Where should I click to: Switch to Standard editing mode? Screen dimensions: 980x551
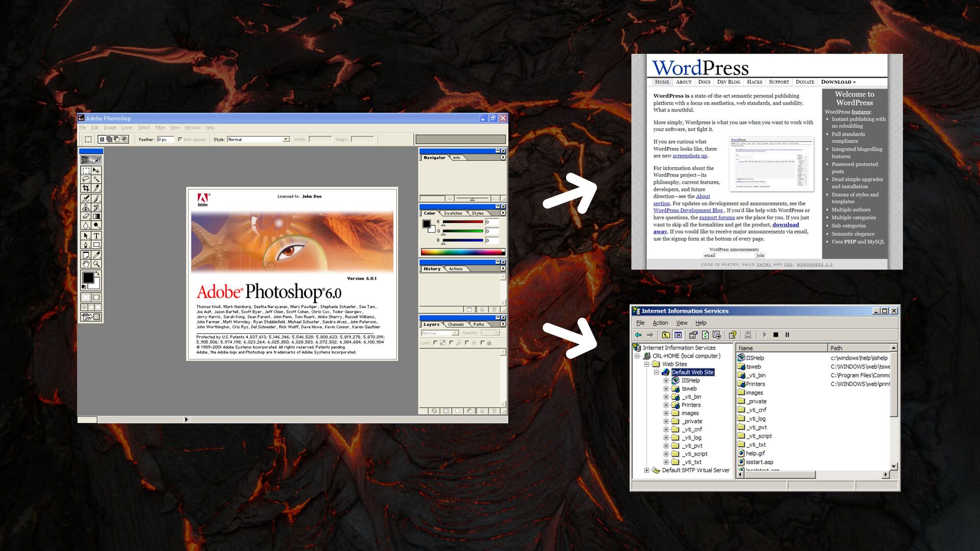[86, 297]
